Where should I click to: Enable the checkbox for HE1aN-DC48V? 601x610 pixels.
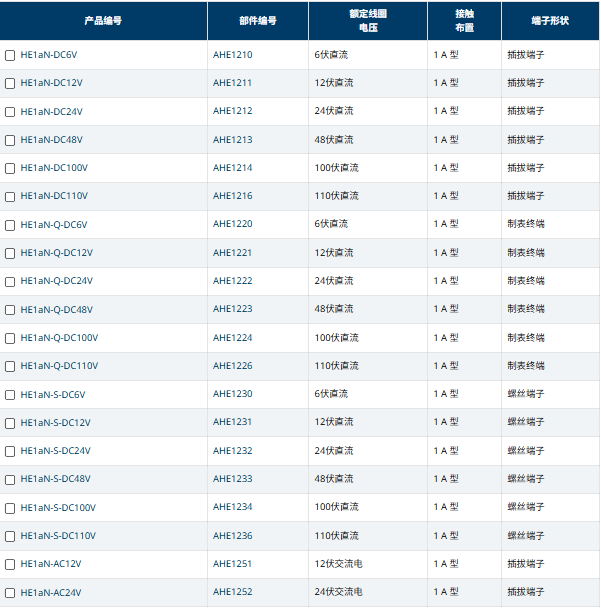click(10, 140)
